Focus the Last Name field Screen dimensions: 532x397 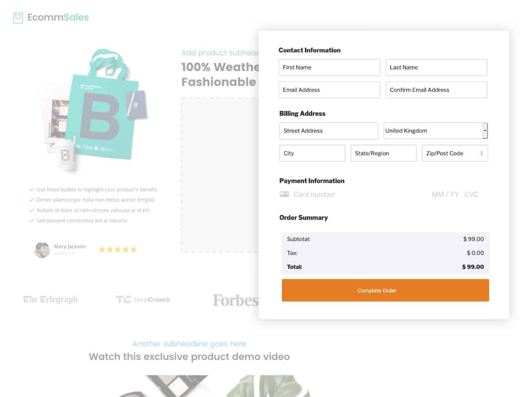point(436,68)
